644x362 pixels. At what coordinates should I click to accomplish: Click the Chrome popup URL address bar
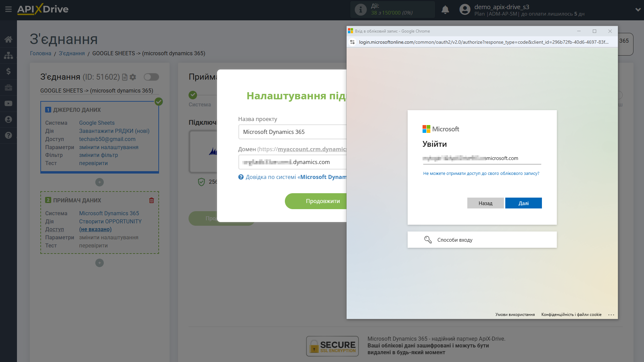point(484,42)
